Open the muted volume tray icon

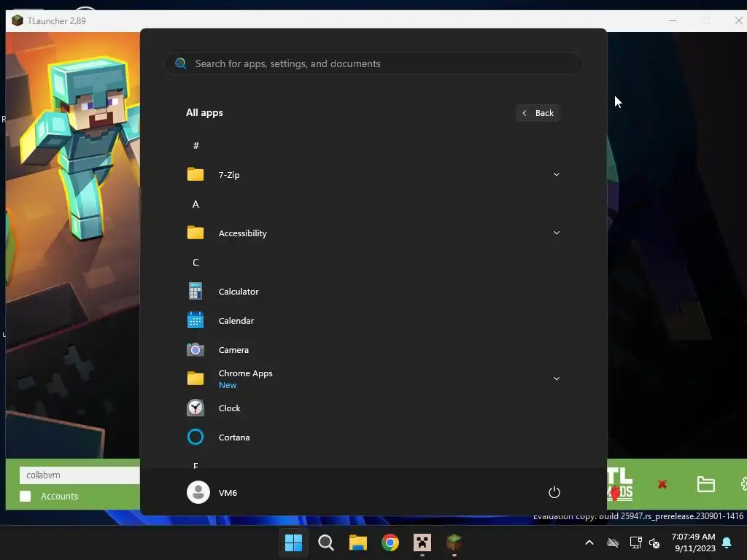coord(654,542)
